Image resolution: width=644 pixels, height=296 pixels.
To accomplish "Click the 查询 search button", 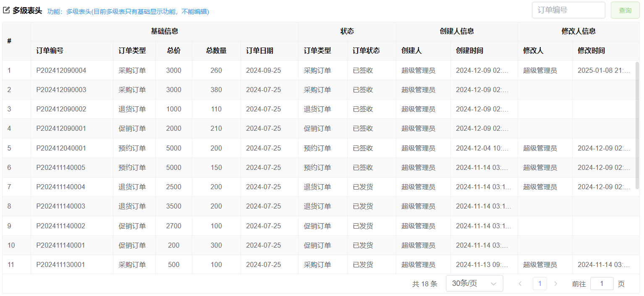I will [x=625, y=11].
